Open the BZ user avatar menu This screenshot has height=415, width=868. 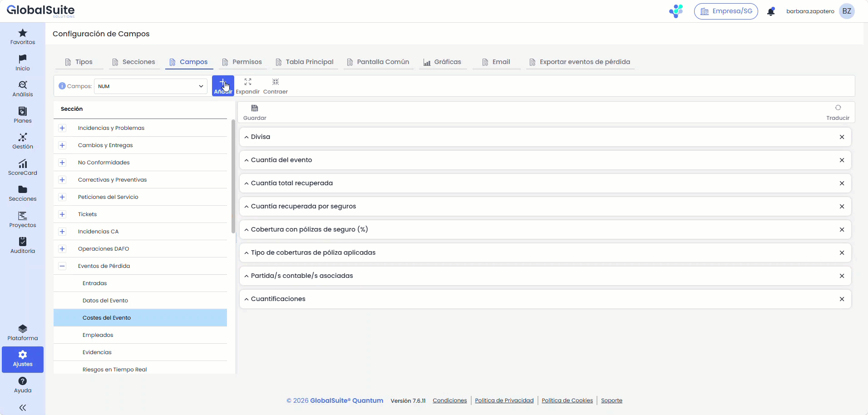click(847, 11)
